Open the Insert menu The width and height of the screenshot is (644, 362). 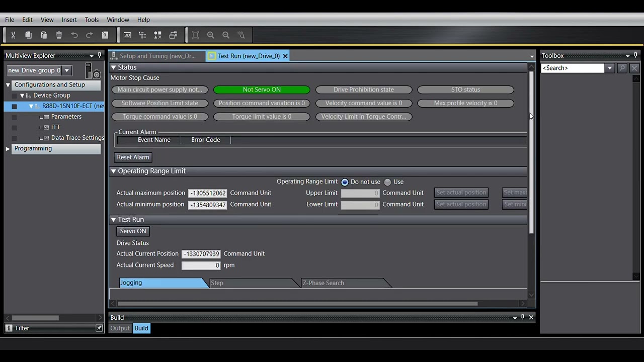click(x=69, y=20)
